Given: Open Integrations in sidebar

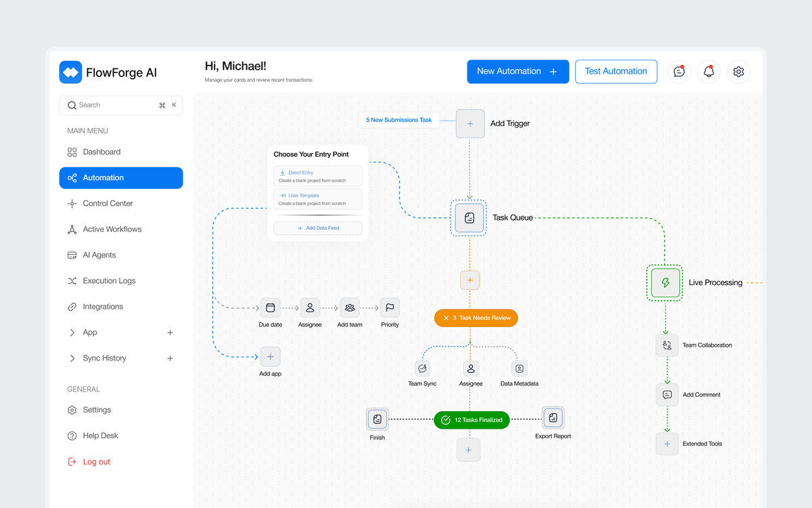Looking at the screenshot, I should click(121, 306).
